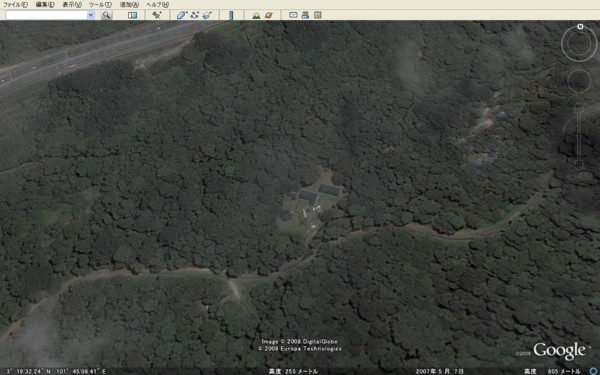The image size is (600, 375).
Task: Click the zoom out end of slider
Action: [x=579, y=165]
